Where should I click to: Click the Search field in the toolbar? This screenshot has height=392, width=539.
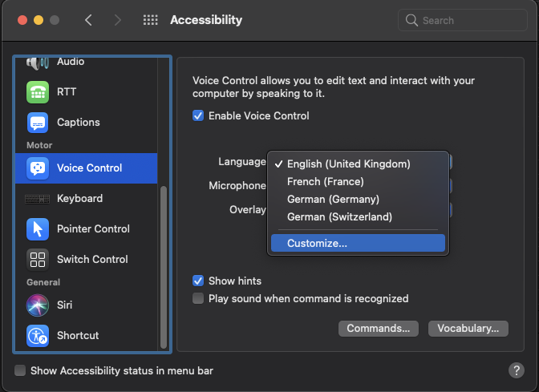[462, 20]
